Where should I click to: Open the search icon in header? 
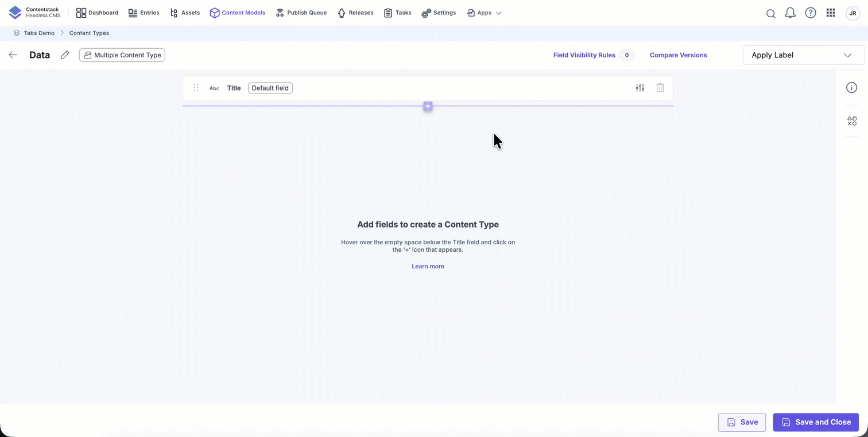771,13
